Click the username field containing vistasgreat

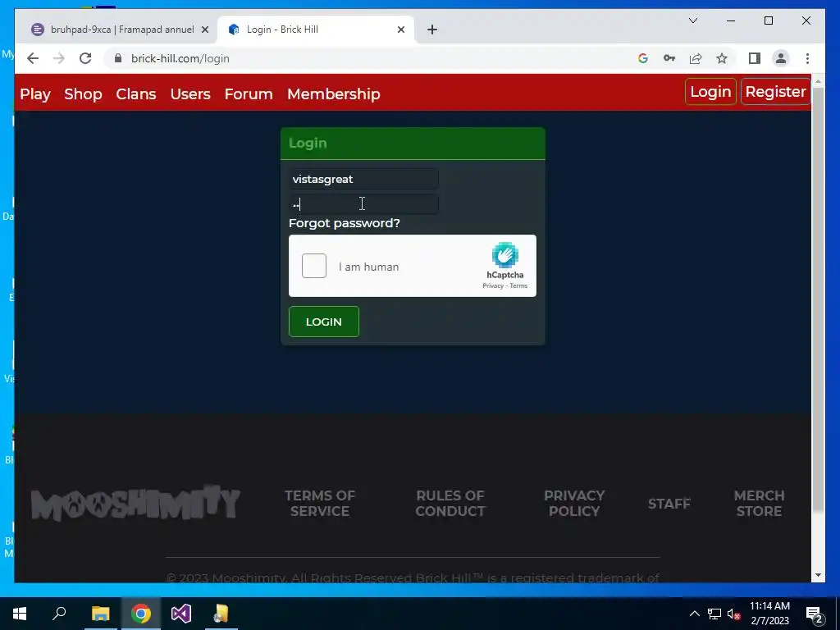coord(363,179)
